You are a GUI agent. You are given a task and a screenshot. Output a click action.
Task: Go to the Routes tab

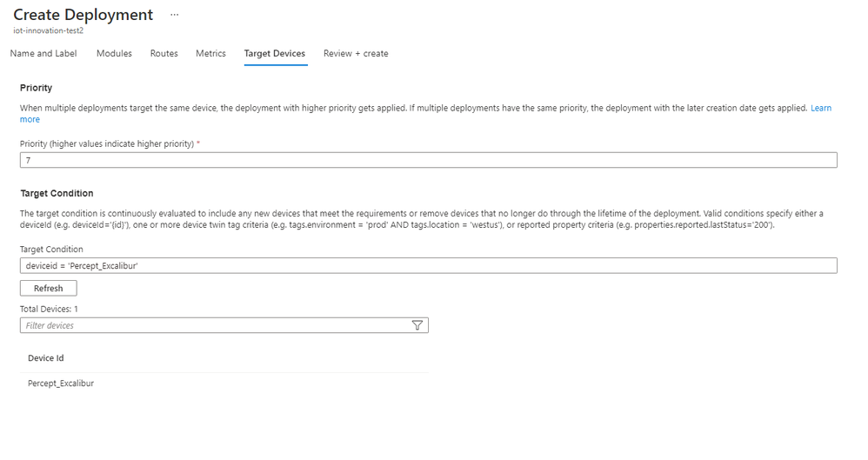coord(164,53)
